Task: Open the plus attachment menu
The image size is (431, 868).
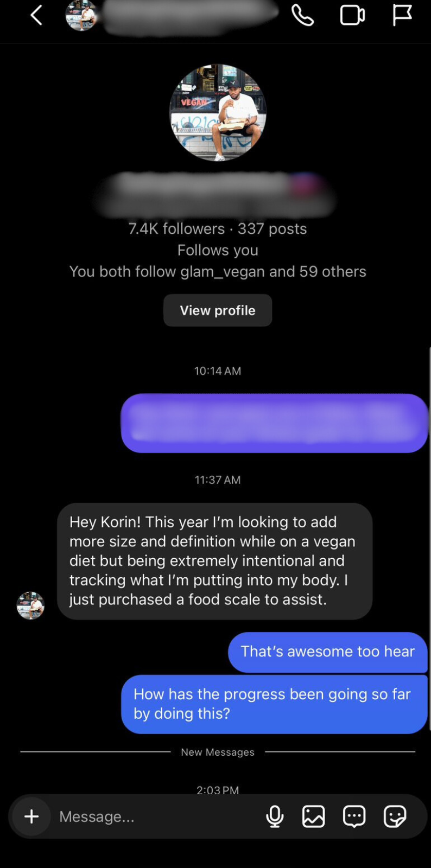Action: [31, 816]
